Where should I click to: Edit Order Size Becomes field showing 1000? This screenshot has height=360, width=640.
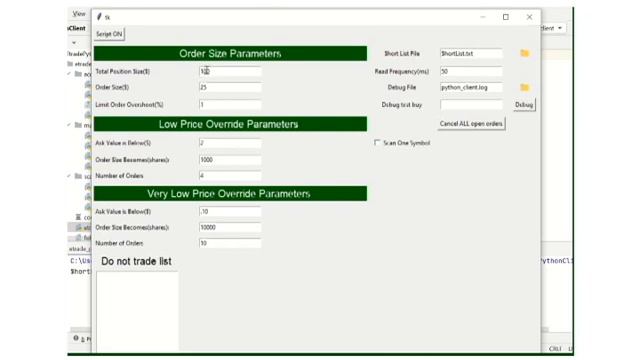point(230,160)
